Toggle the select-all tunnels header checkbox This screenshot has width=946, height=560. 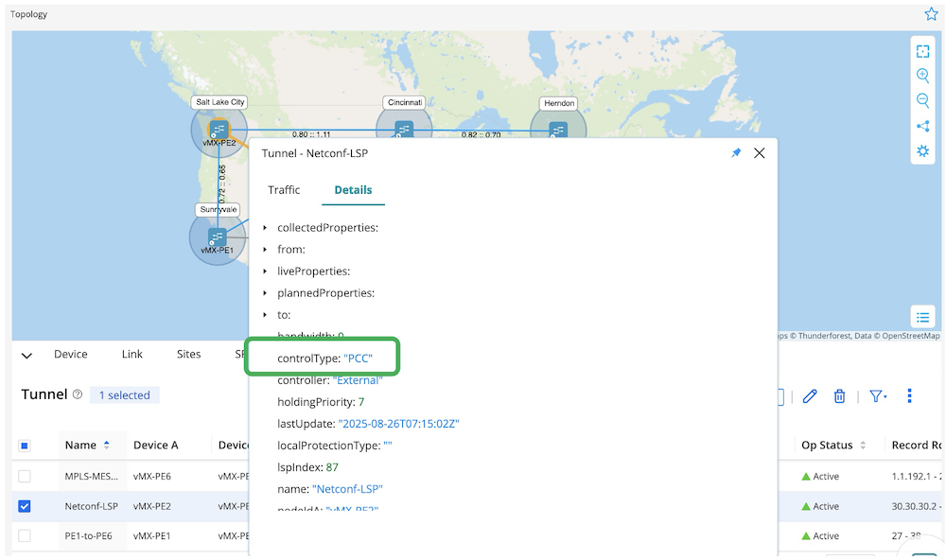coord(25,446)
